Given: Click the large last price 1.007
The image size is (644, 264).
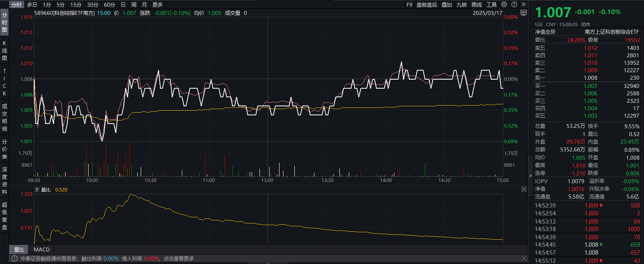Looking at the screenshot, I should click(x=553, y=13).
